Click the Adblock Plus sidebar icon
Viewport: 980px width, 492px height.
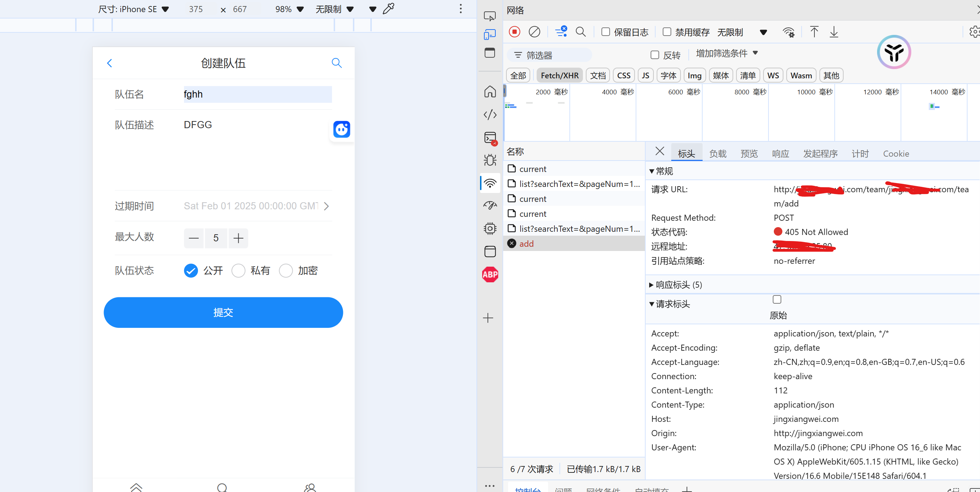490,274
